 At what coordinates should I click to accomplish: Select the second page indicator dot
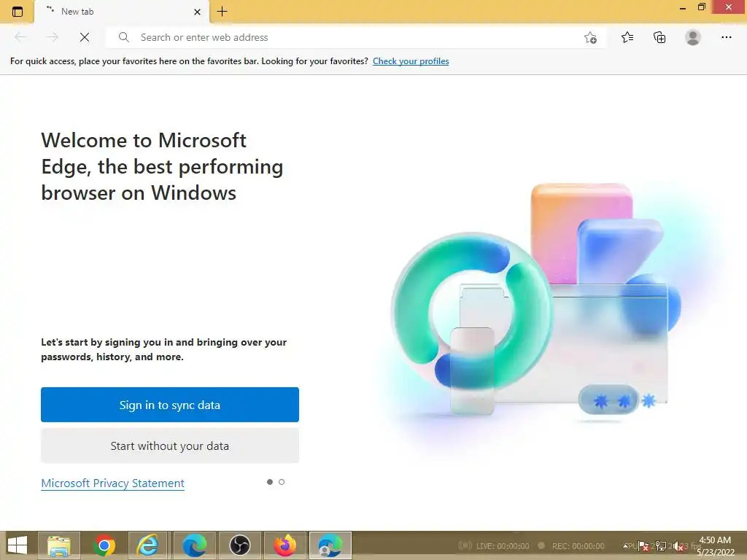[x=282, y=482]
